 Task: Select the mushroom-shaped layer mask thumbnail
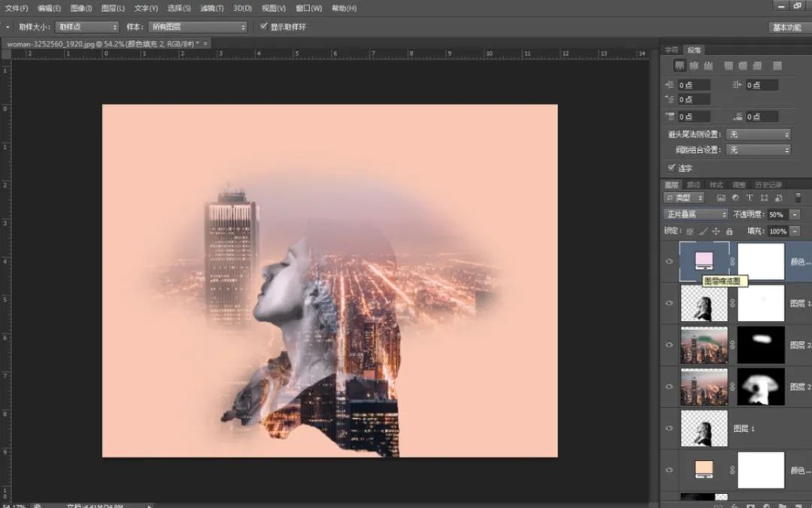761,386
